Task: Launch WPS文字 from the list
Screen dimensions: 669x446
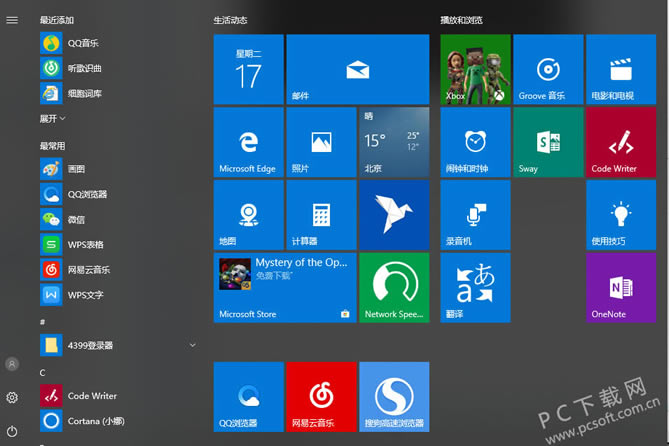Action: (x=73, y=295)
